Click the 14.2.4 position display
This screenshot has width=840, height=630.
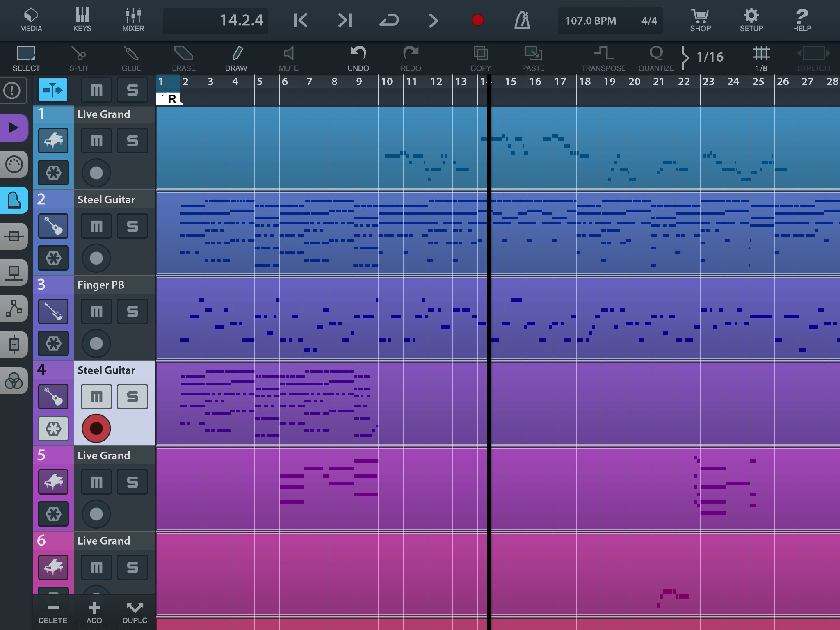(x=216, y=21)
